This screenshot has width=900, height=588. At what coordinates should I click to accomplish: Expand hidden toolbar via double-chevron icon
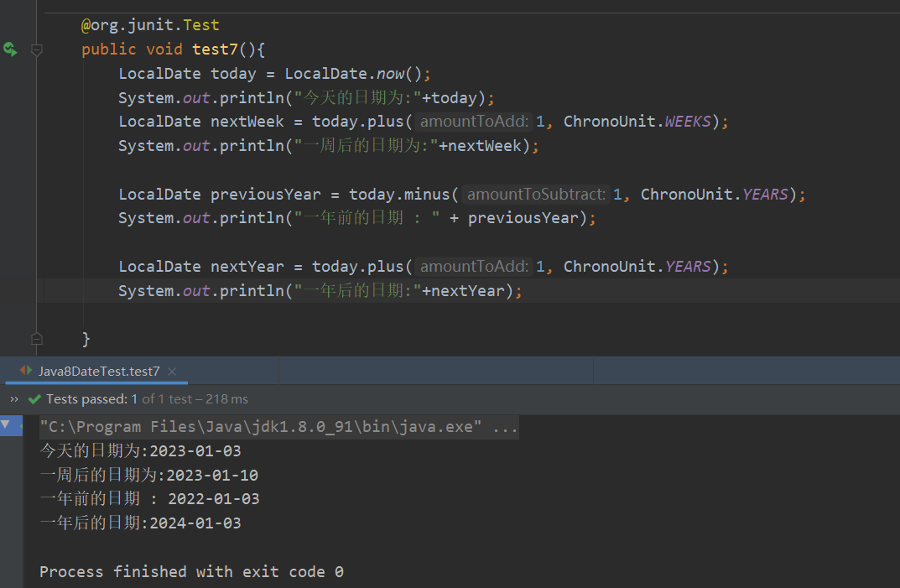pyautogui.click(x=14, y=399)
